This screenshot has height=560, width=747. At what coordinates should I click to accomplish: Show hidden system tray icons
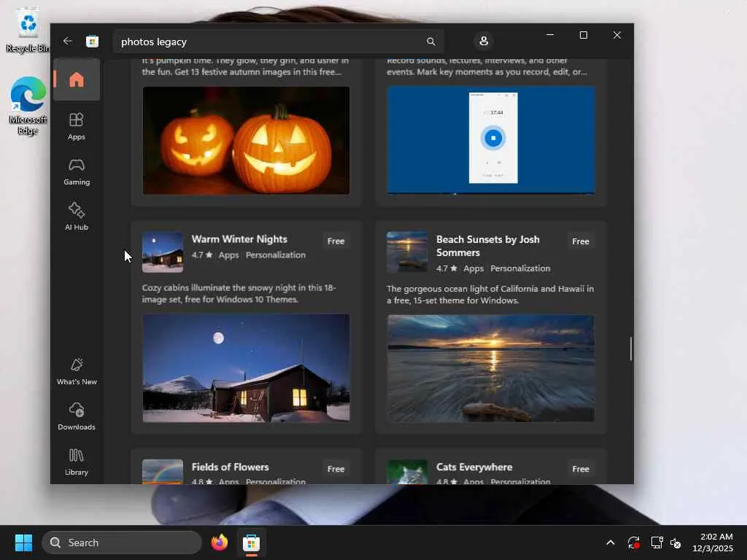click(611, 542)
